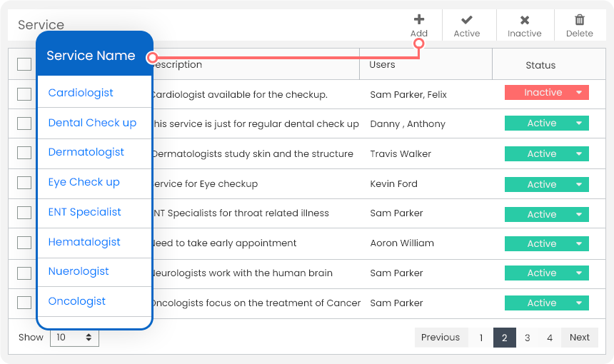Image resolution: width=614 pixels, height=364 pixels.
Task: Open the Oncologist service link
Action: click(77, 301)
